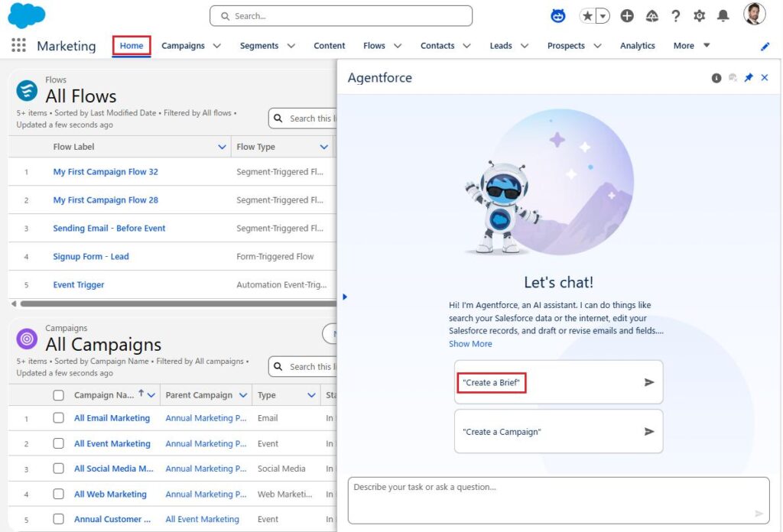Expand the Contacts tab chevron
783x532 pixels.
467,46
